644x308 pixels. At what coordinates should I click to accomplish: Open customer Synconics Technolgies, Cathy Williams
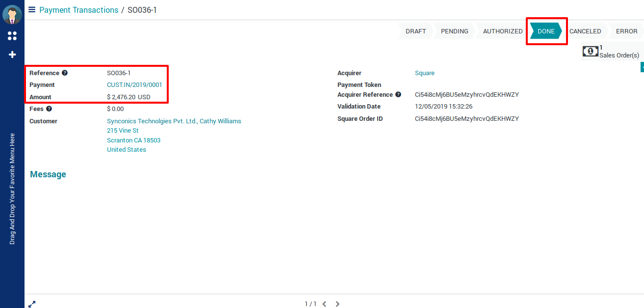(174, 121)
